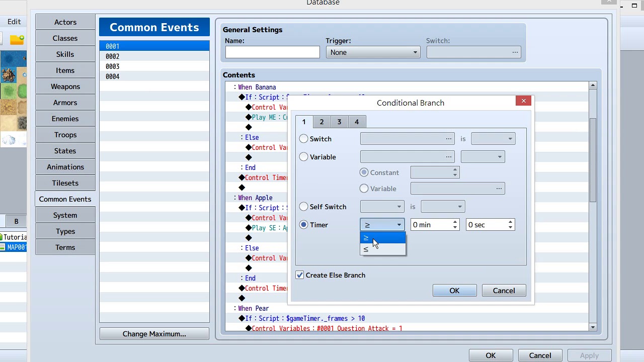Select common event 0002 in the list
The height and width of the screenshot is (362, 644).
click(x=154, y=56)
